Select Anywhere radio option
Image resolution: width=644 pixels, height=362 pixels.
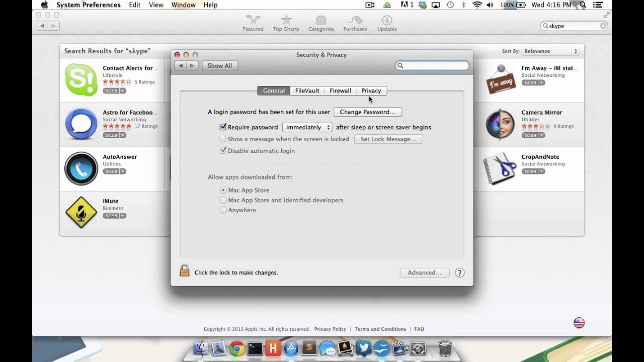(x=223, y=210)
